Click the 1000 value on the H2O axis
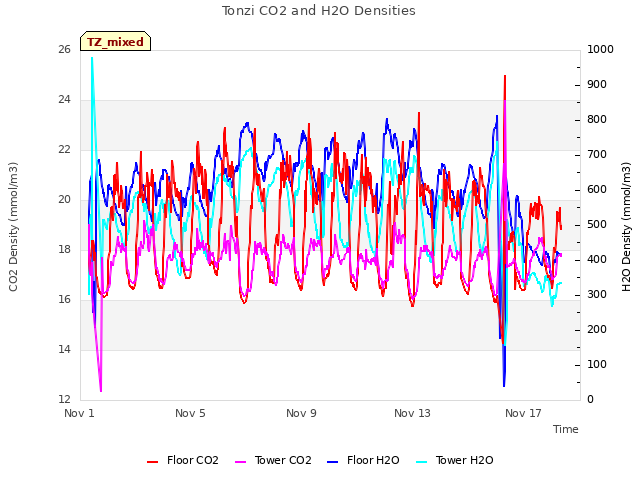The height and width of the screenshot is (480, 640). (x=600, y=50)
